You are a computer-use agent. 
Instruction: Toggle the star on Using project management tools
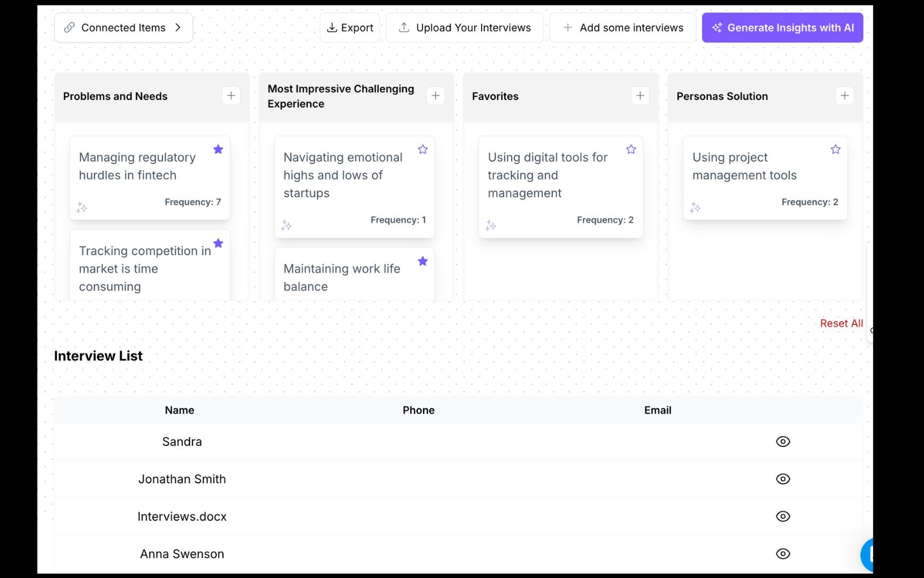[x=835, y=149]
